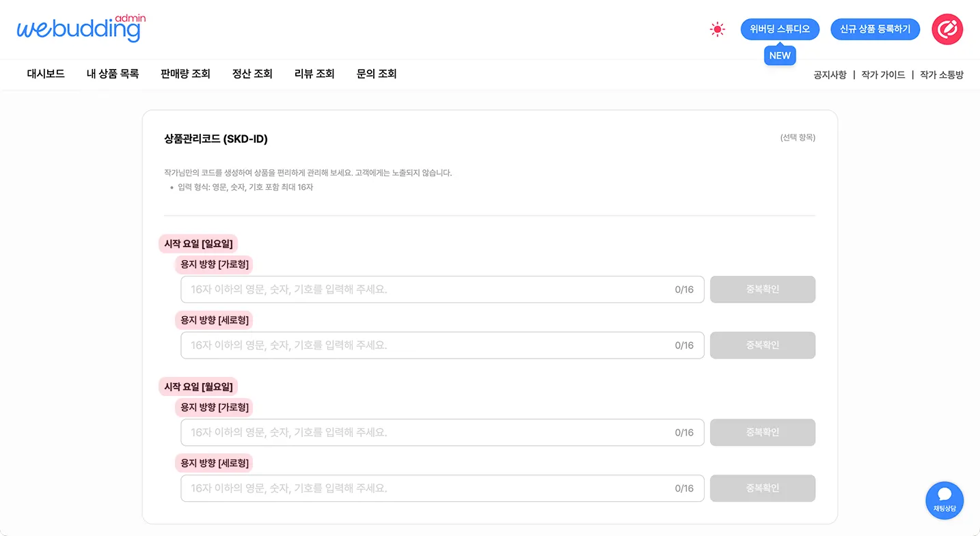This screenshot has height=536, width=980.
Task: Open the 문의 조회 menu item
Action: [x=377, y=74]
